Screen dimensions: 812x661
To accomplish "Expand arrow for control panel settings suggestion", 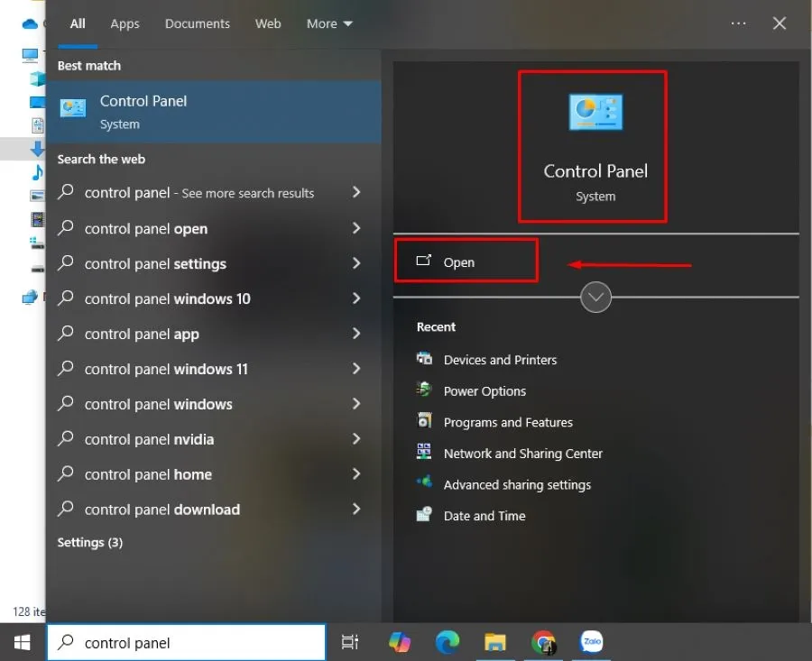I will [356, 264].
